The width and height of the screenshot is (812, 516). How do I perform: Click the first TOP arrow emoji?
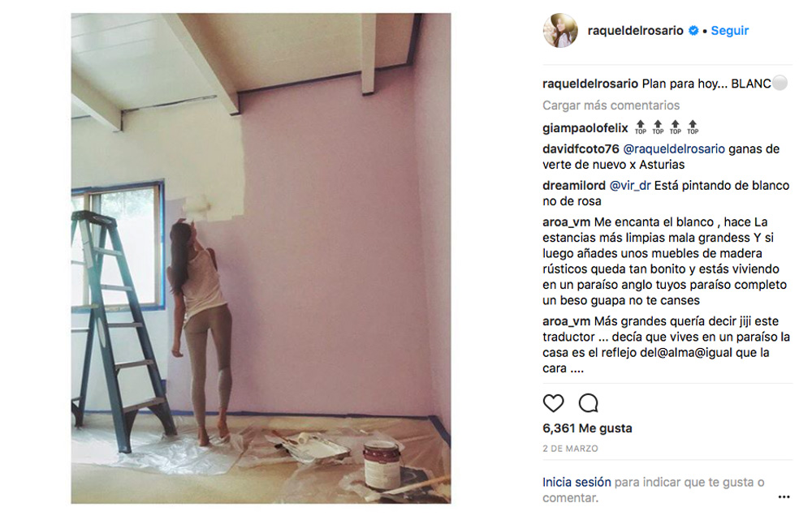click(641, 127)
